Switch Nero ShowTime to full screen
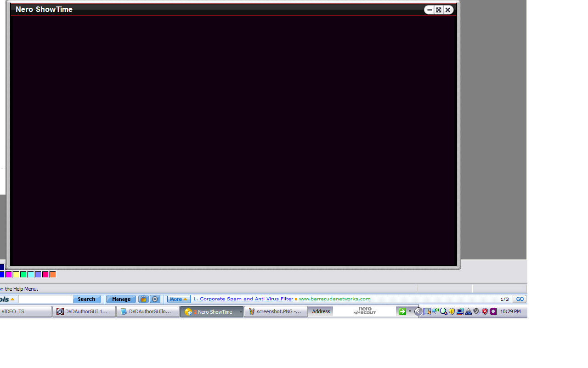Viewport: 588px width, 368px height. (439, 10)
